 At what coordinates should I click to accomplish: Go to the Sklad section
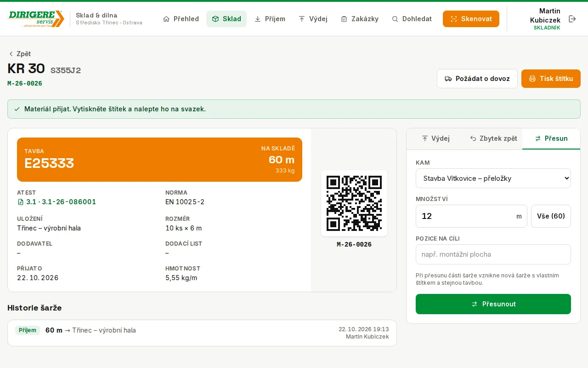226,19
